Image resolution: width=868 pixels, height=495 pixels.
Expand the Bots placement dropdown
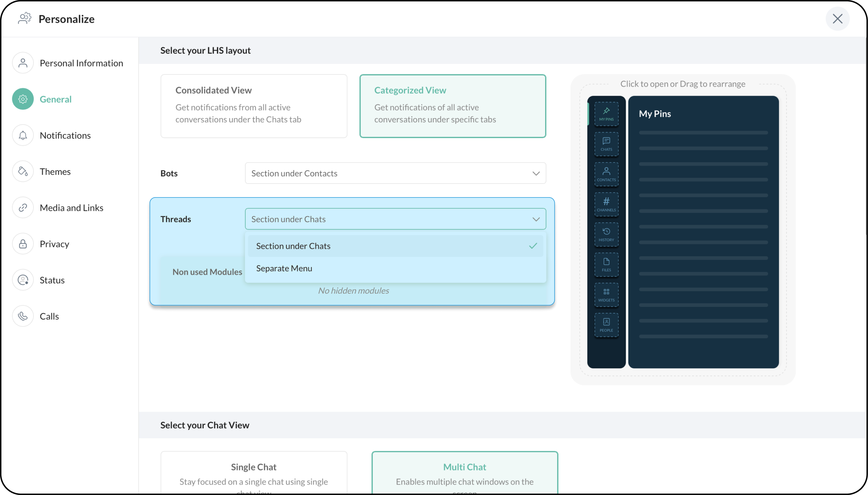click(x=395, y=173)
